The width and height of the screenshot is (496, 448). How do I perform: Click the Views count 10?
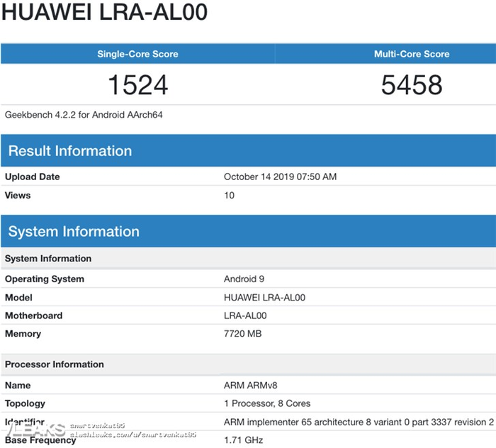click(229, 195)
